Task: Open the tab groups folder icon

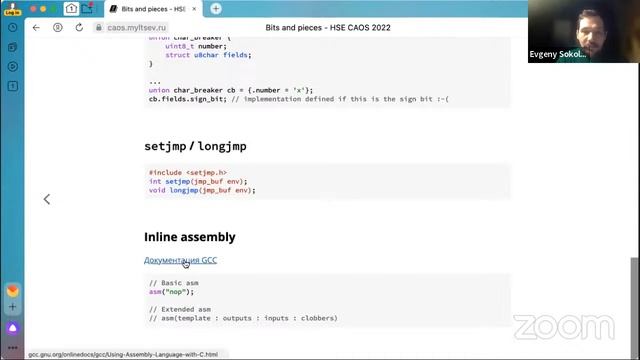Action: point(87,9)
